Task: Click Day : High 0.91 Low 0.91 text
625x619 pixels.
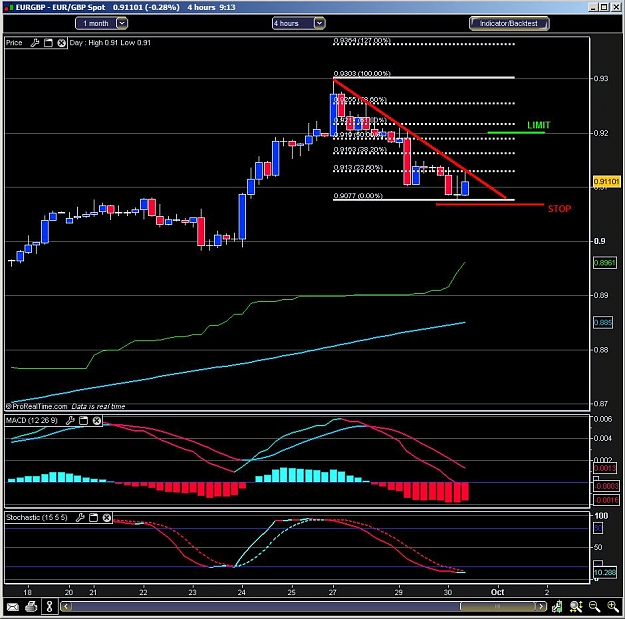Action: coord(110,43)
